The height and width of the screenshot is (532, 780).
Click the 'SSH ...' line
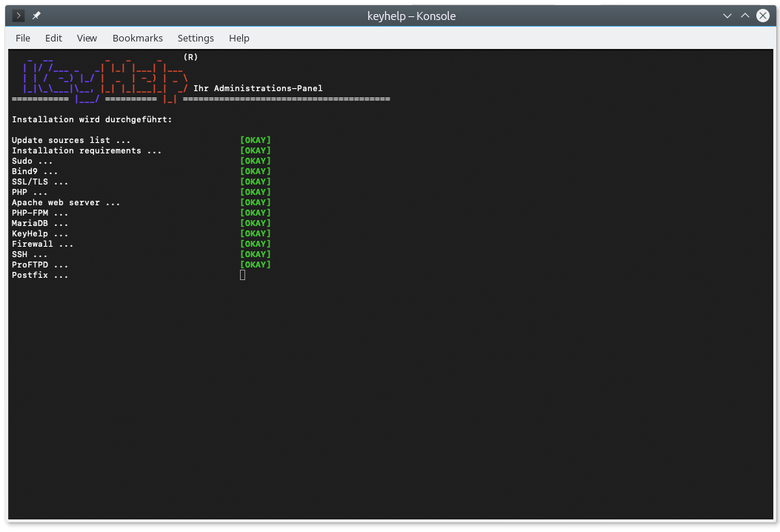click(30, 255)
